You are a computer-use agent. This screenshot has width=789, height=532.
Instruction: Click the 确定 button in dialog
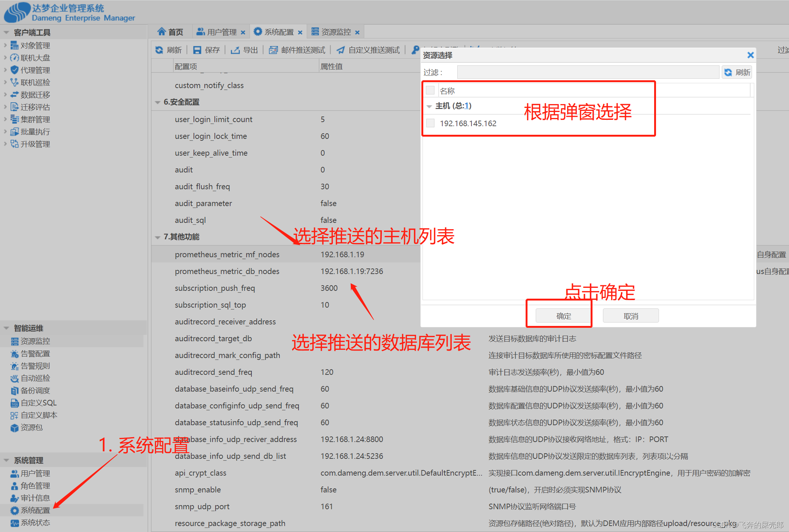pyautogui.click(x=563, y=316)
